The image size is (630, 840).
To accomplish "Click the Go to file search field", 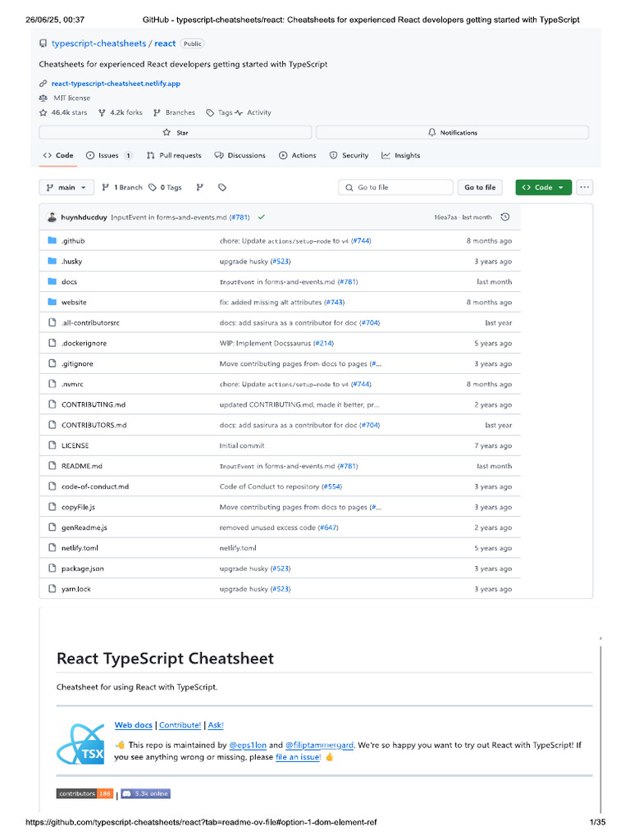I will point(395,188).
